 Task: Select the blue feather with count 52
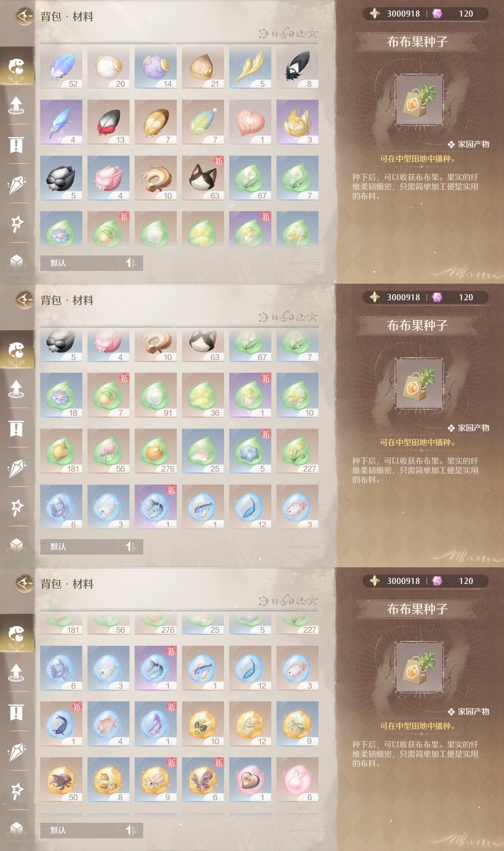(61, 68)
